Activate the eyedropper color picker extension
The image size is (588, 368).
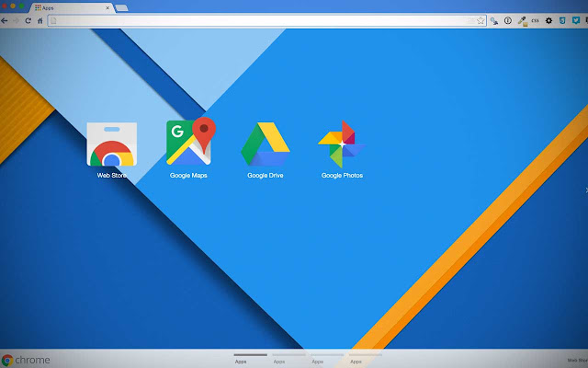[523, 21]
